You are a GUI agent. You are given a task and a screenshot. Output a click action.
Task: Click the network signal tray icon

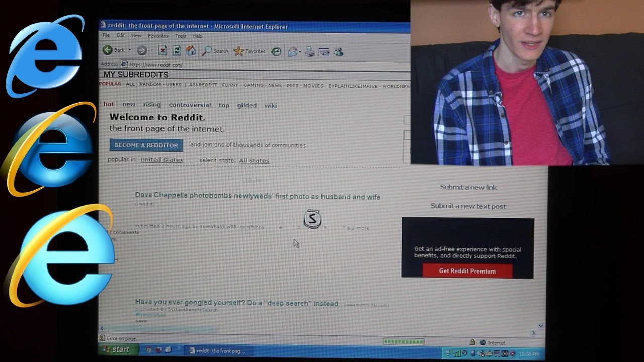click(456, 353)
